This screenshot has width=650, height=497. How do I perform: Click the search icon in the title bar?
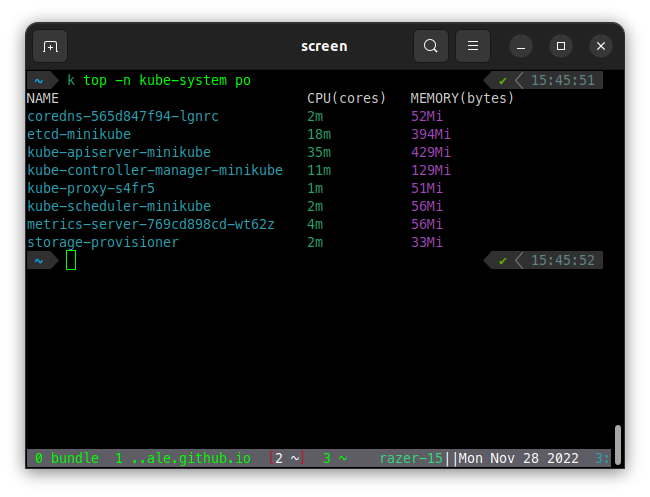[430, 46]
